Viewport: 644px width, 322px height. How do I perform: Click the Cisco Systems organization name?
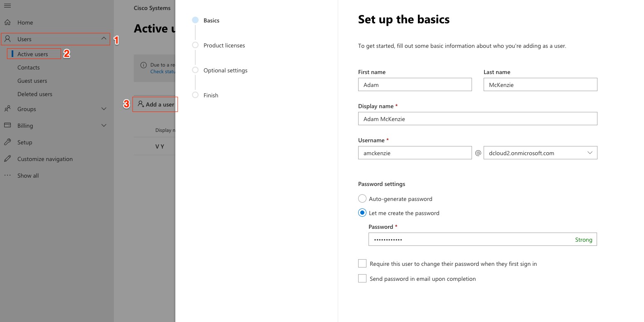click(152, 8)
